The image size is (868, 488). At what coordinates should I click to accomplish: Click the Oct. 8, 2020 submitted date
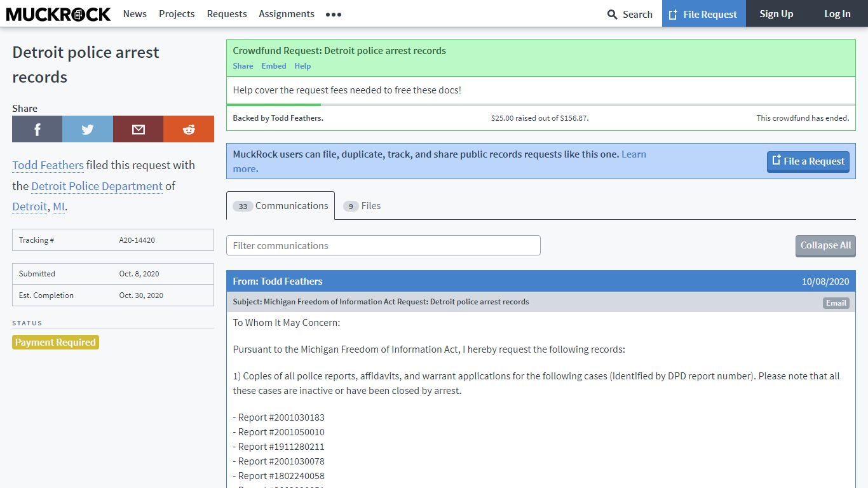(139, 274)
